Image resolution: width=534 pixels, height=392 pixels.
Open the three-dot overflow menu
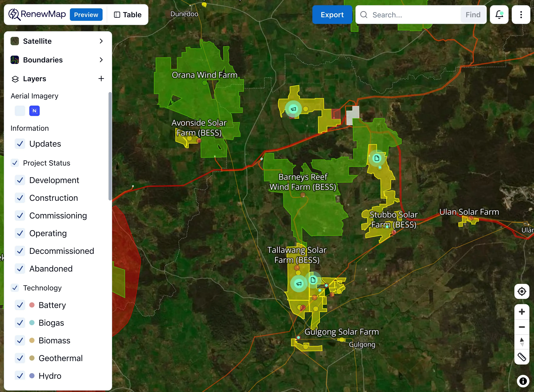(521, 15)
